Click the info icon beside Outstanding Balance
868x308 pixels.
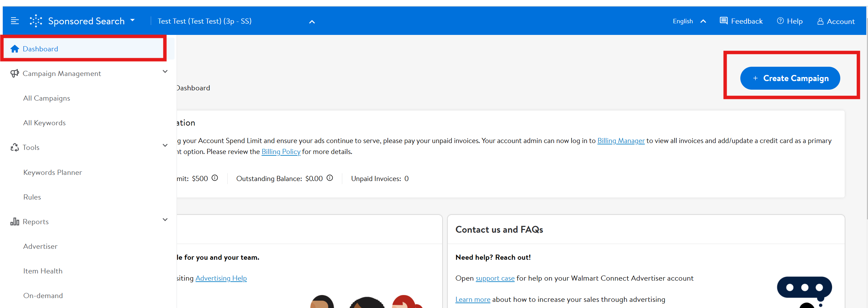(330, 178)
